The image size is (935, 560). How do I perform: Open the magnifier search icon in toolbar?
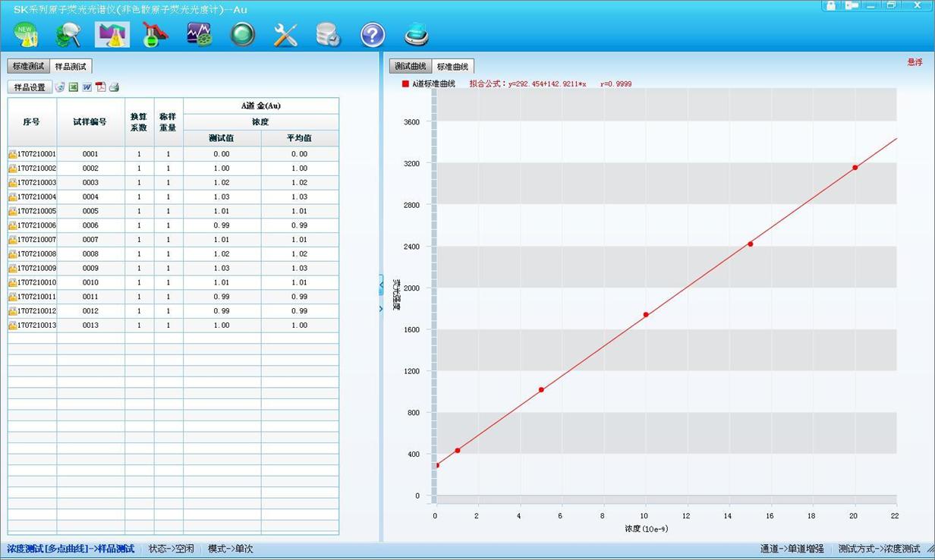coord(68,35)
